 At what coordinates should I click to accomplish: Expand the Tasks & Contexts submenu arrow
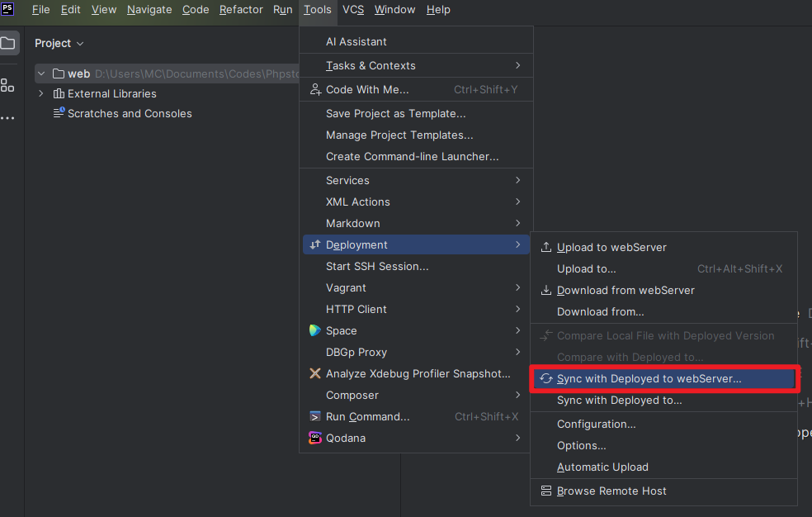click(518, 65)
